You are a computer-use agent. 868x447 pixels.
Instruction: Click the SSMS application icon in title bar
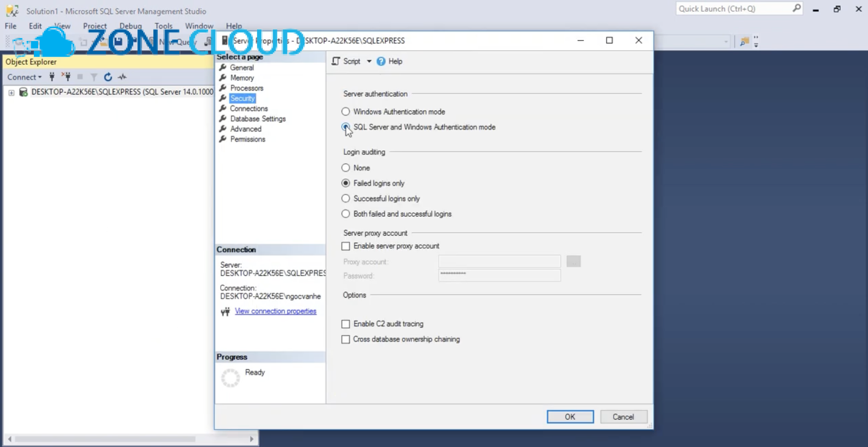tap(12, 11)
